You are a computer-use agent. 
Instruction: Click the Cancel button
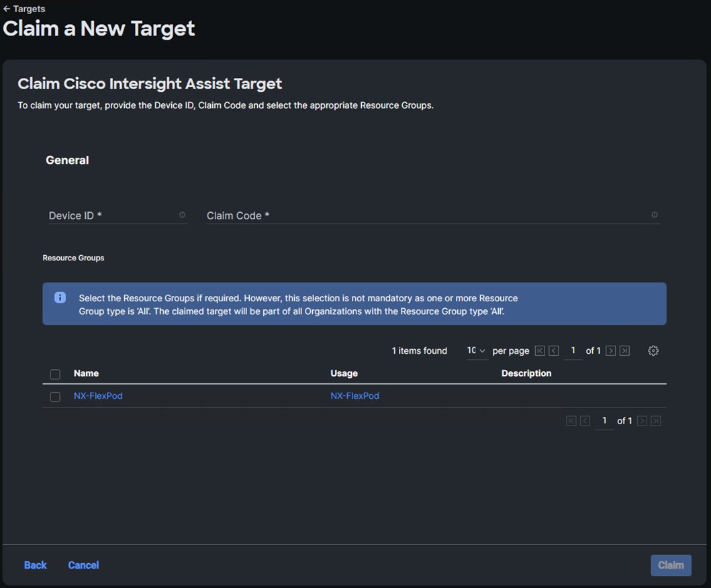pos(83,565)
